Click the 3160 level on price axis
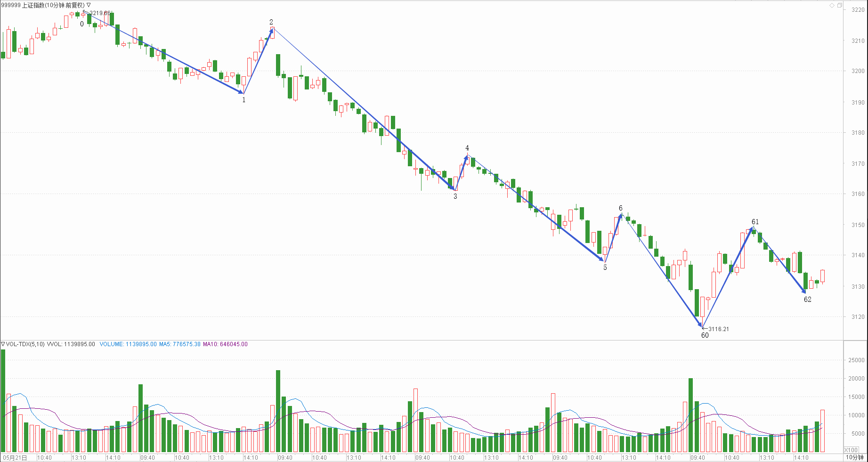Image resolution: width=868 pixels, height=462 pixels. (858, 194)
